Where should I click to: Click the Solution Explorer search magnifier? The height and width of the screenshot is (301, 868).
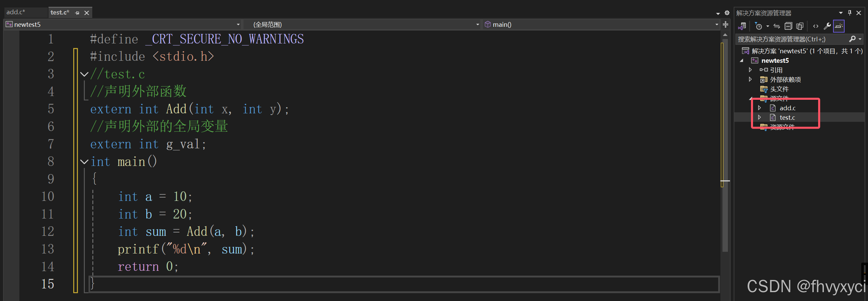click(x=852, y=39)
